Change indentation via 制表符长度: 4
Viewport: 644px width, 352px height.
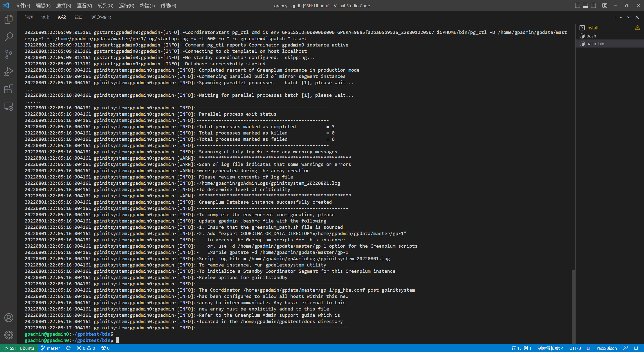click(x=550, y=348)
